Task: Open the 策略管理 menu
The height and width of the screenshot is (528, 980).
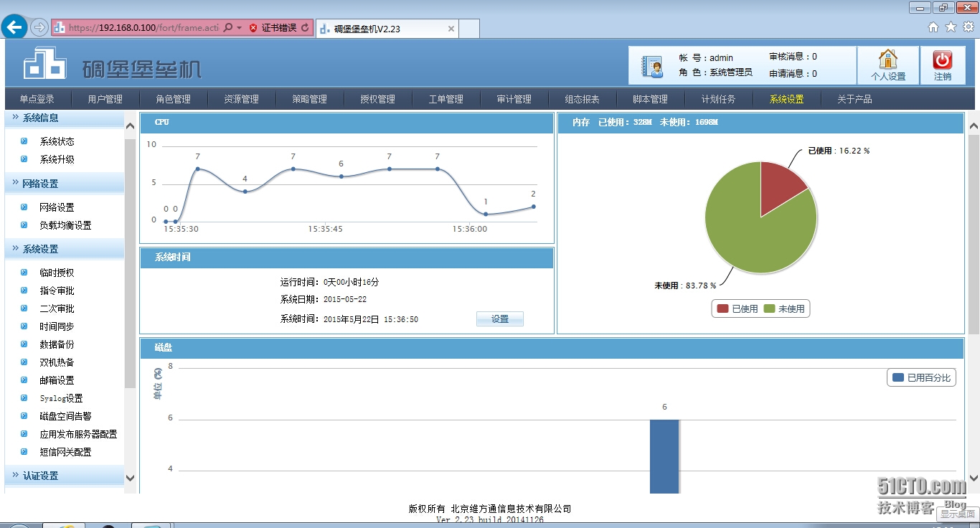Action: [x=309, y=99]
